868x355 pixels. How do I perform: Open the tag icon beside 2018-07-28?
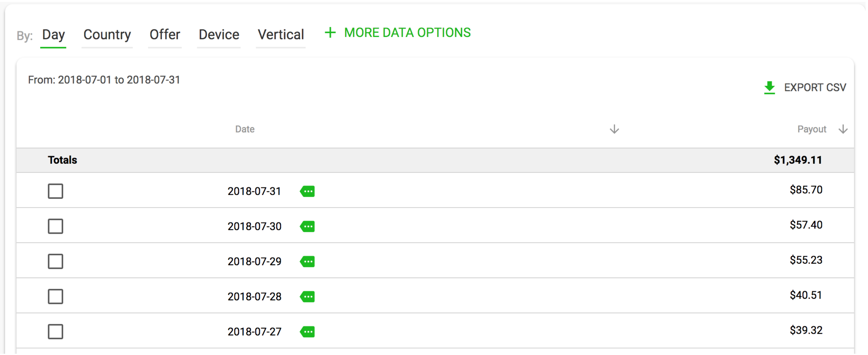point(307,297)
